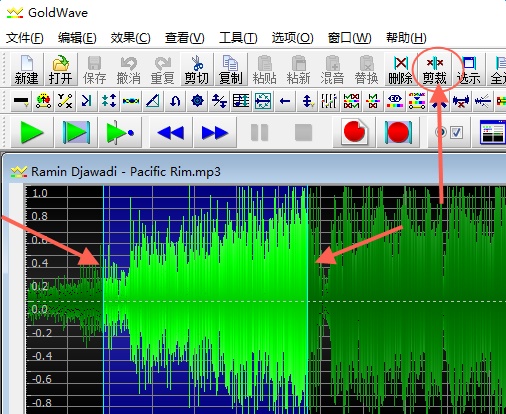Play selection with the framed green button
The width and height of the screenshot is (506, 414).
[76, 132]
